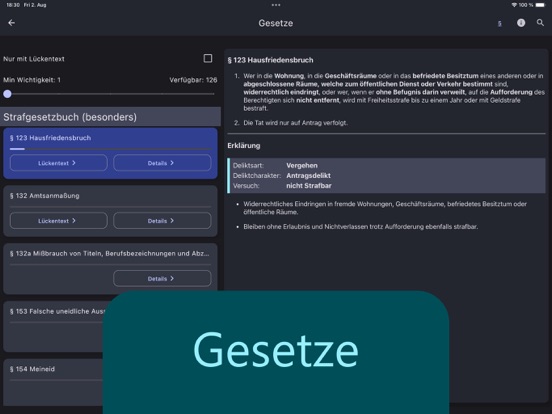The image size is (552, 414).
Task: Open the paragraph symbol icon in header
Action: click(500, 24)
